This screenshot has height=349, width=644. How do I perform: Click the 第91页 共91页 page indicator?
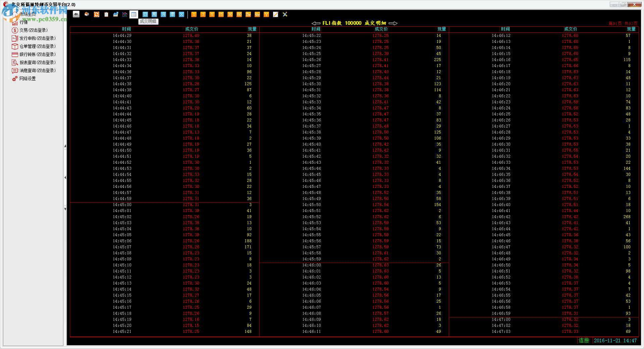(x=623, y=23)
